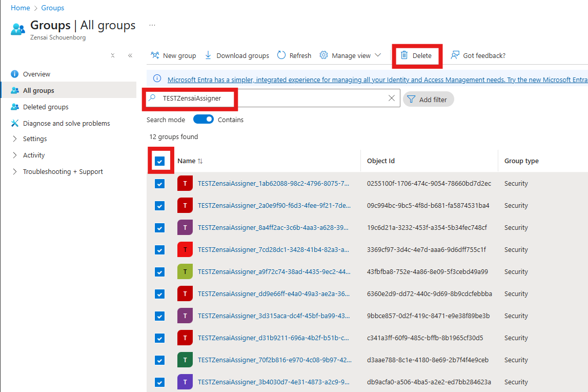The image size is (588, 392).
Task: Open Overview in the sidebar
Action: 36,74
